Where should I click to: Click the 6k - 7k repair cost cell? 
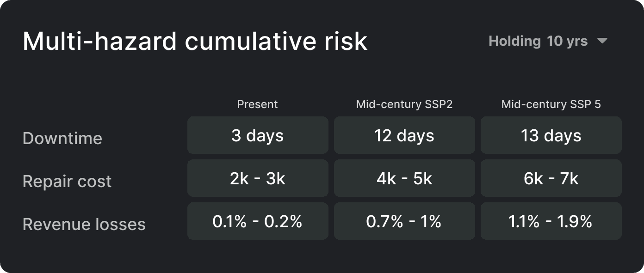coord(551,178)
